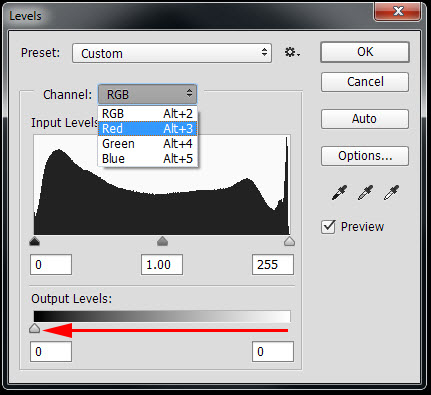The height and width of the screenshot is (395, 431).
Task: Click the output levels slider handle
Action: (35, 328)
